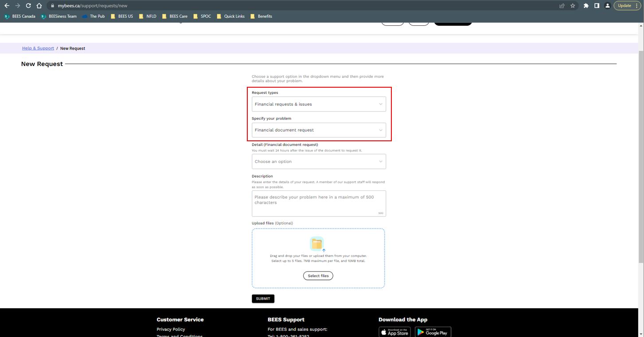
Task: Open the Specify your problem dropdown
Action: point(319,130)
